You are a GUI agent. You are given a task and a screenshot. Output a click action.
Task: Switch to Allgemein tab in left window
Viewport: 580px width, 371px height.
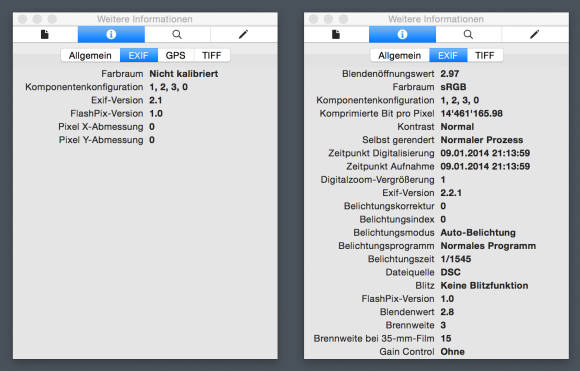[90, 55]
